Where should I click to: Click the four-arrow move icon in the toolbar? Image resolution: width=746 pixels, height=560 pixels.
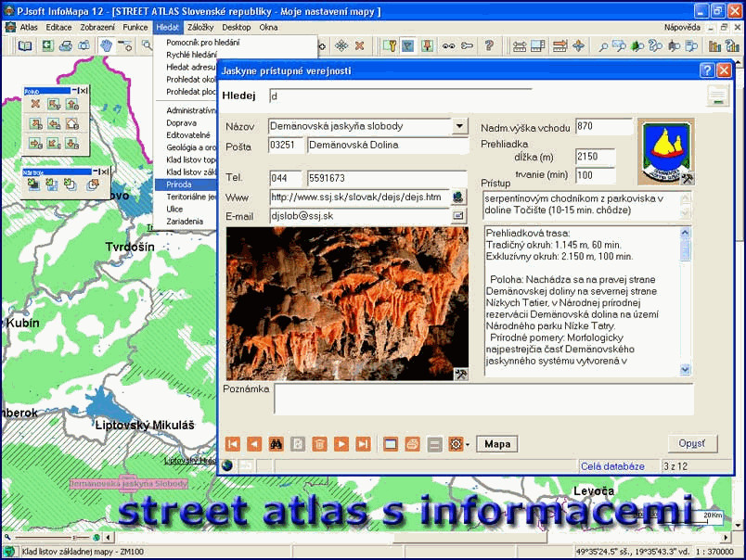(x=341, y=45)
